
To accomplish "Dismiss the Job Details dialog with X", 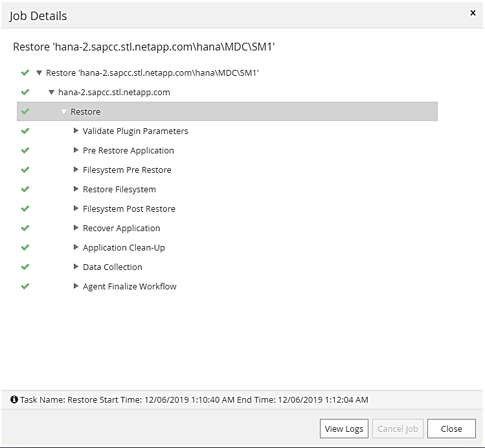I will click(472, 12).
